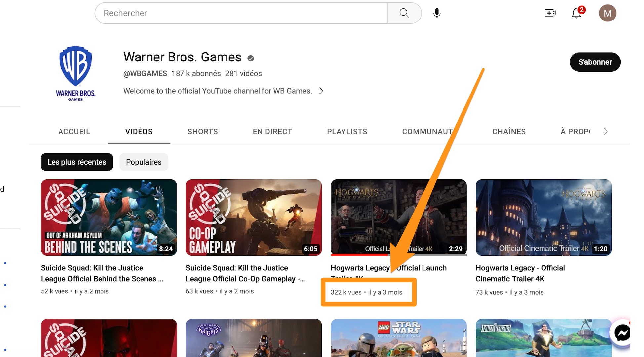Select the Les plus récentes filter chip
The height and width of the screenshot is (357, 644).
pyautogui.click(x=77, y=162)
